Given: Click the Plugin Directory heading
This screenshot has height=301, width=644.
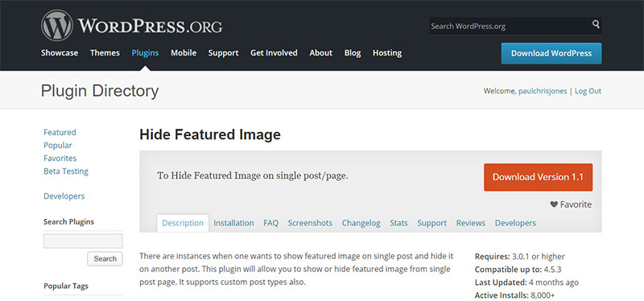Looking at the screenshot, I should [x=100, y=91].
